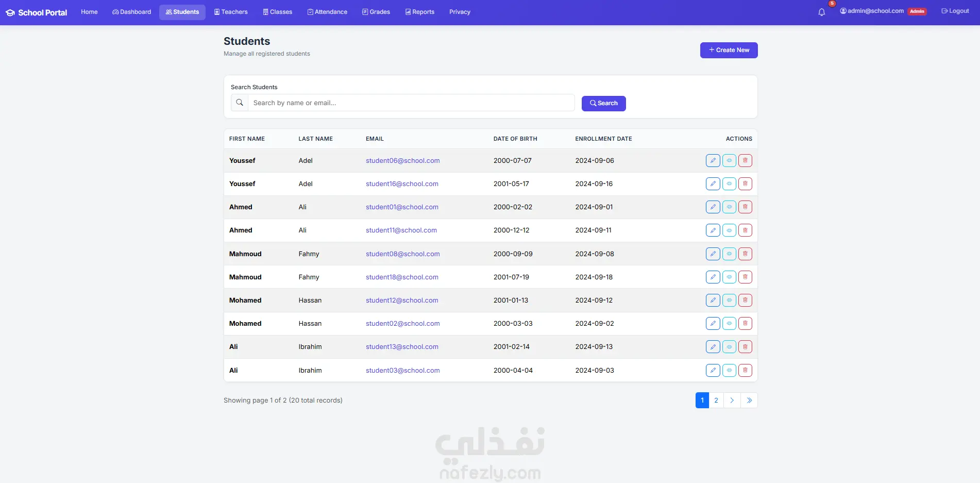Viewport: 980px width, 483px height.
Task: Click the Enrollment Date column header
Action: 603,139
